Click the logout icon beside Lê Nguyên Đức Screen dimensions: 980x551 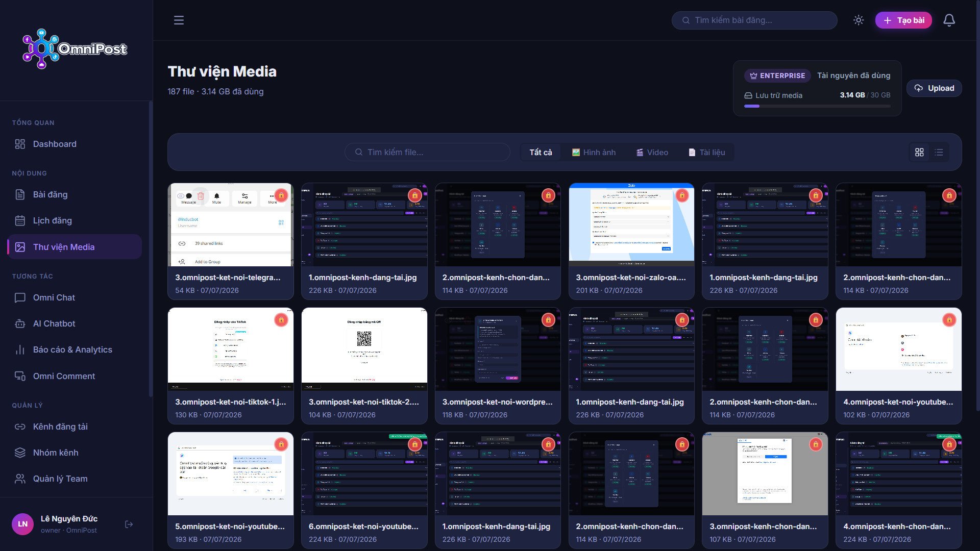click(x=129, y=524)
